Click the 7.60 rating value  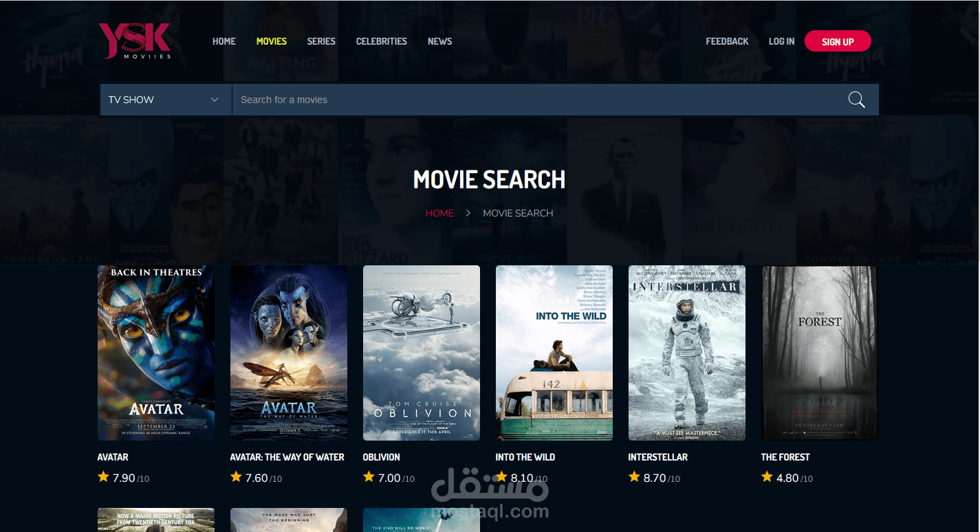point(257,478)
